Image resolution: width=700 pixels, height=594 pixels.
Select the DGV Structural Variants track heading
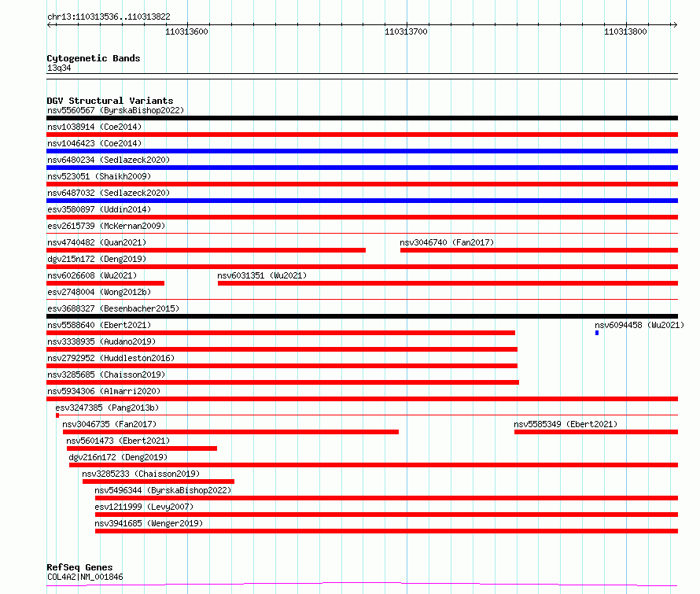point(110,101)
